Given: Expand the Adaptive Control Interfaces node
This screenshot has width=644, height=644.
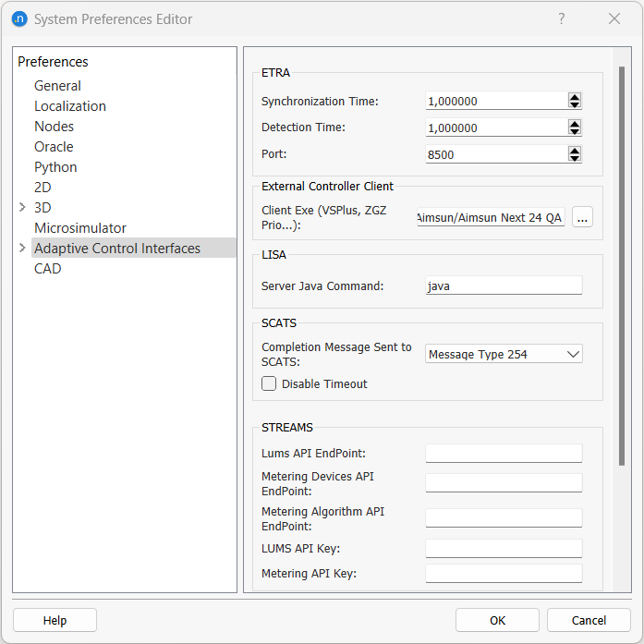Looking at the screenshot, I should tap(22, 248).
